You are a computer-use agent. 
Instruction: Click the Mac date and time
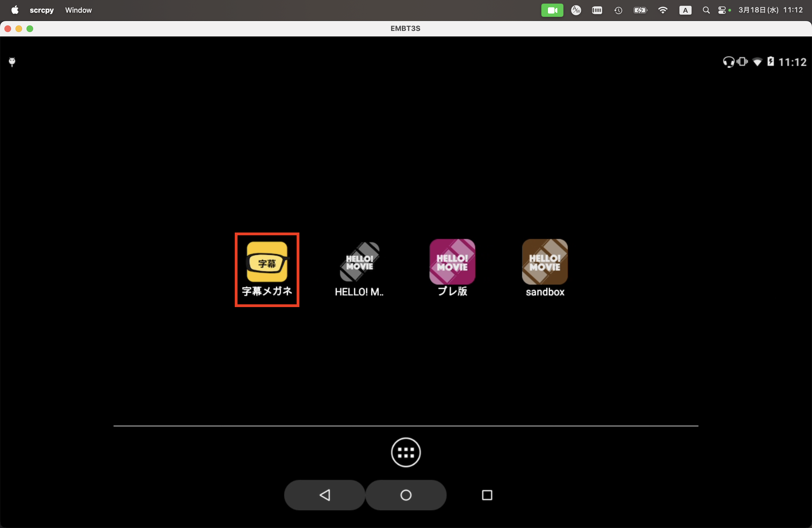pos(770,10)
